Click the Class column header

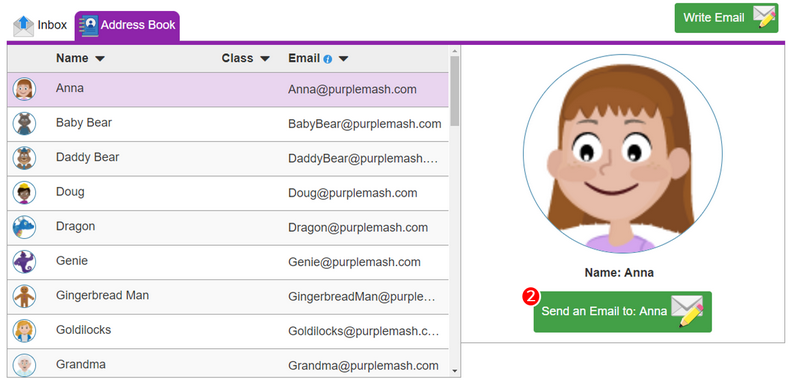coord(237,58)
